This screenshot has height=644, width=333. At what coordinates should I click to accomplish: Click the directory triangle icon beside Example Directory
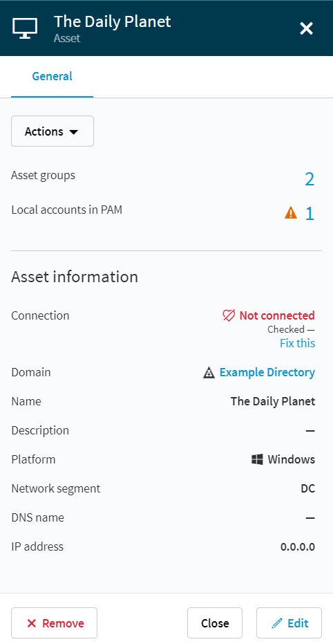tap(209, 373)
